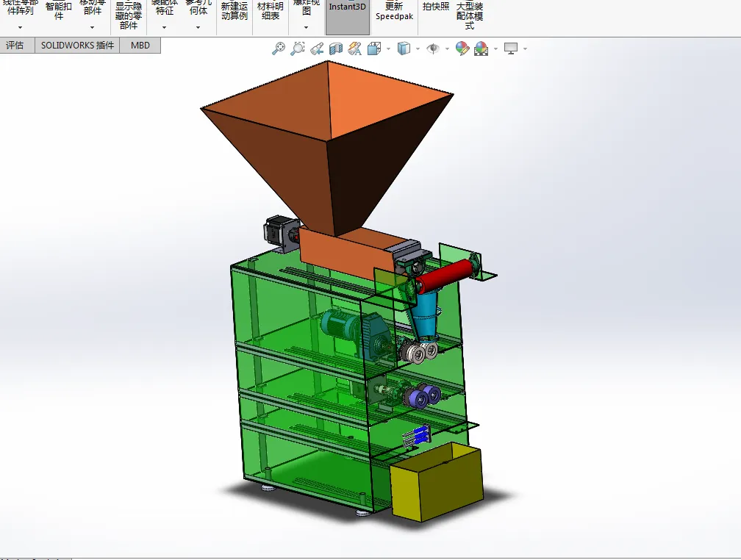Click the View Settings monitor icon
The height and width of the screenshot is (560, 741).
coord(511,49)
